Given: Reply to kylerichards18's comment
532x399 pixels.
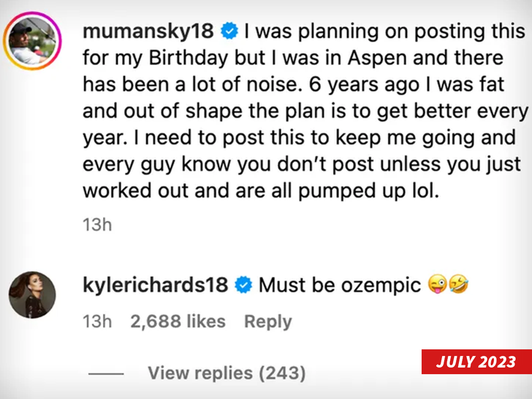Looking at the screenshot, I should [267, 322].
